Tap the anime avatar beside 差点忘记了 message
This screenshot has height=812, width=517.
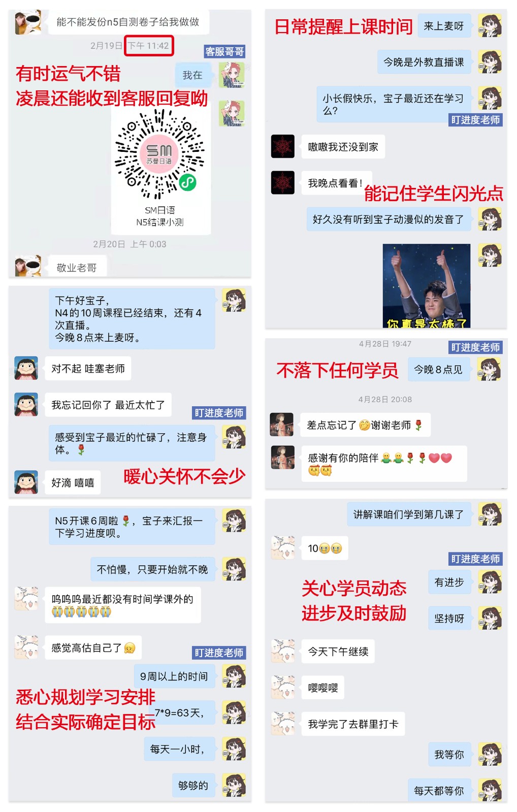(x=282, y=425)
